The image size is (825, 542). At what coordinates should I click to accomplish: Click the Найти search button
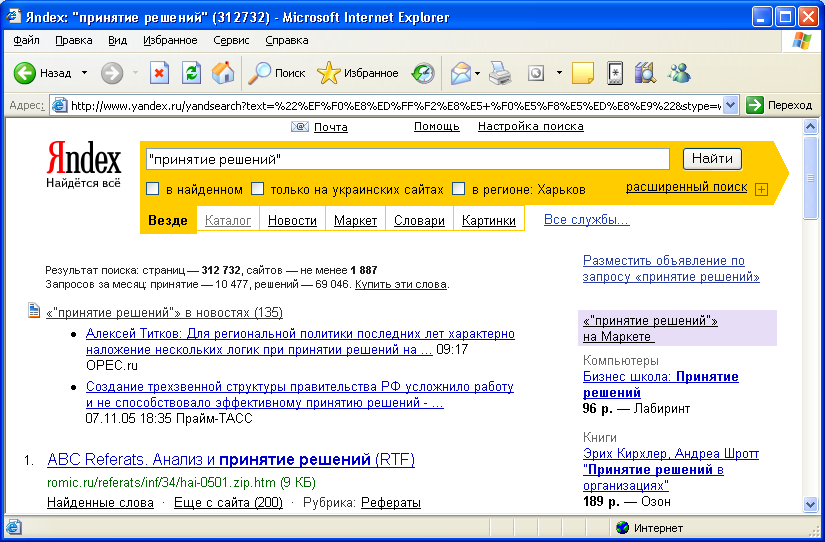(712, 159)
